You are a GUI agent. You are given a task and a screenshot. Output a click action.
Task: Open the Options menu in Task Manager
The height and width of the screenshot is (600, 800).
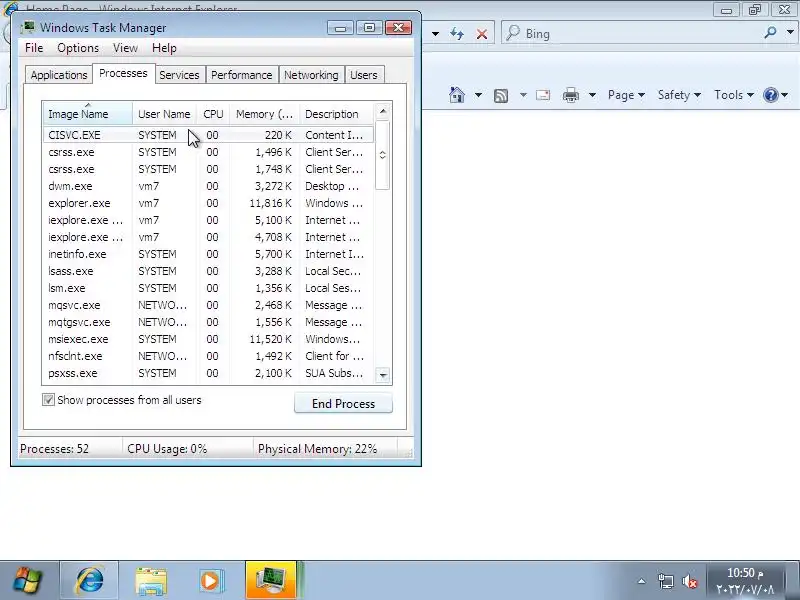click(x=78, y=48)
